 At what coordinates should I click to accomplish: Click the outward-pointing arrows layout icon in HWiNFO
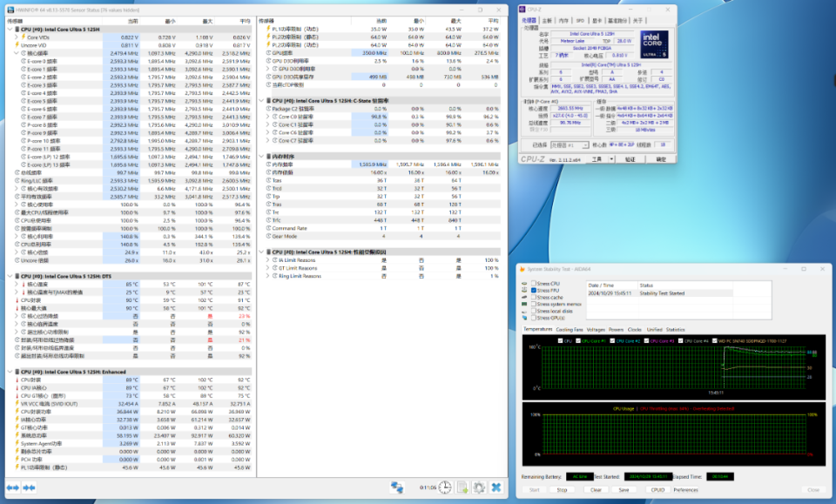[13, 487]
